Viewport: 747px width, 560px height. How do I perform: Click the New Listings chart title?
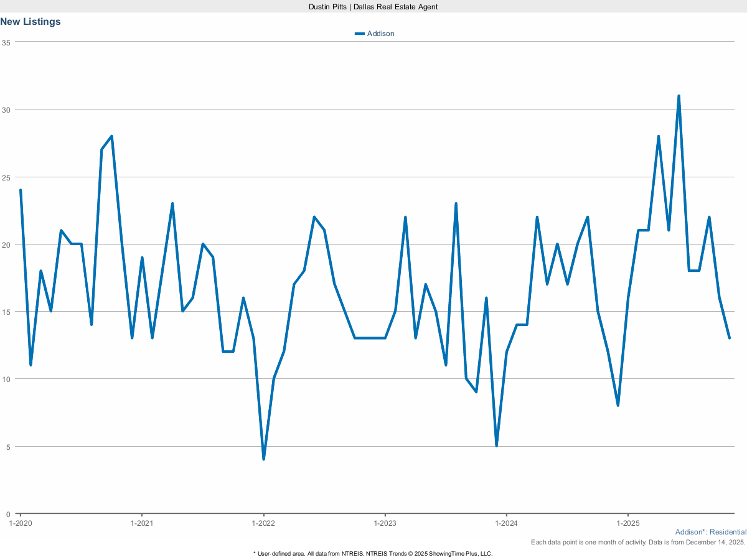[x=31, y=22]
